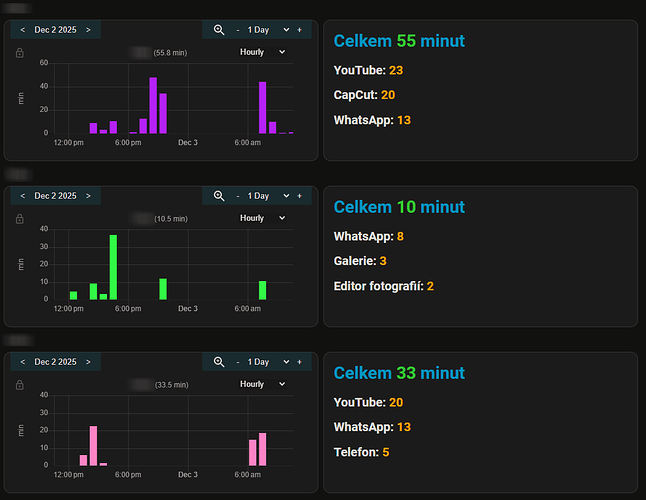
Task: Click the zoom magnifier in the pink chart
Action: tap(219, 362)
